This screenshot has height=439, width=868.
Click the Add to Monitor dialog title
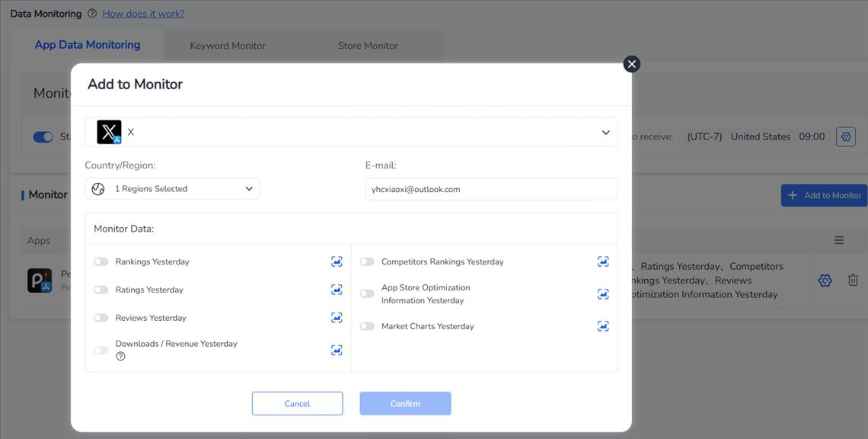(135, 85)
